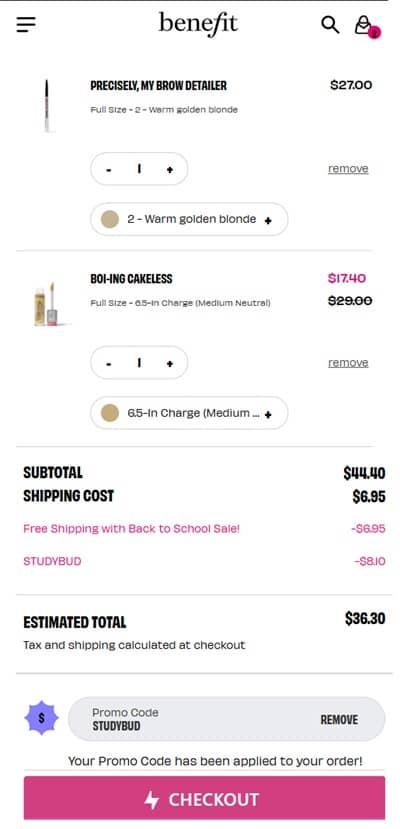Image resolution: width=400 pixels, height=829 pixels.
Task: Click the search magnifier icon
Action: 330,24
